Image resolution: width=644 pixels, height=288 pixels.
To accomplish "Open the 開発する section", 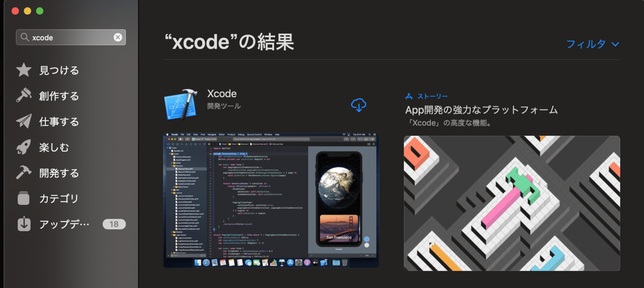I will coord(59,173).
